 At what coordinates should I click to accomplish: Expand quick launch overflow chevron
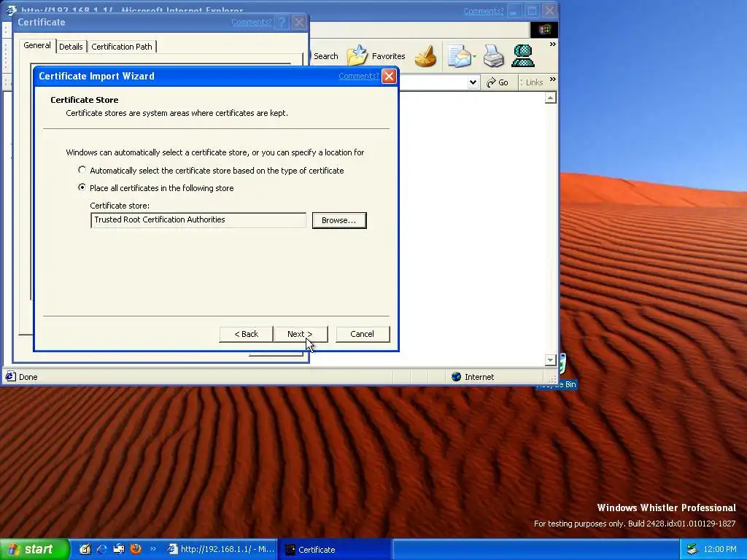click(153, 548)
